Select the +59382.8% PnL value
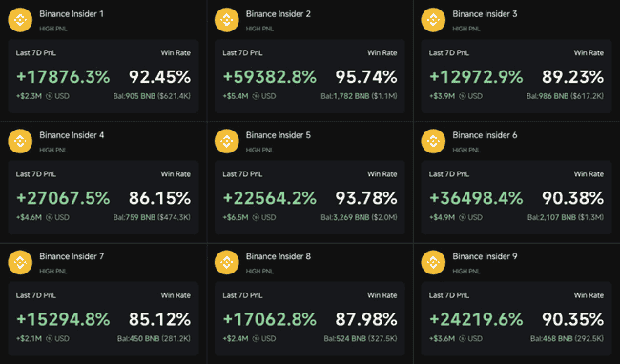Viewport: 620px width, 364px height. pyautogui.click(x=270, y=77)
